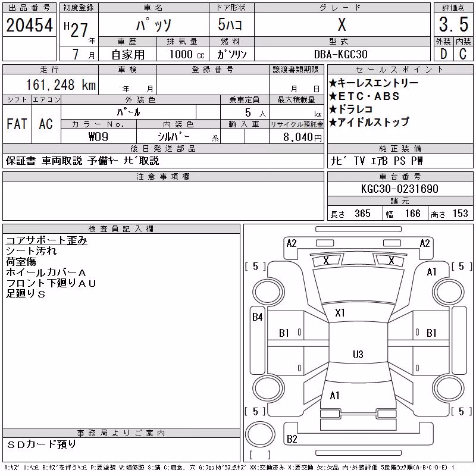Click the door shape value 5ハコ
Screen dimensions: 476x476
(x=230, y=24)
